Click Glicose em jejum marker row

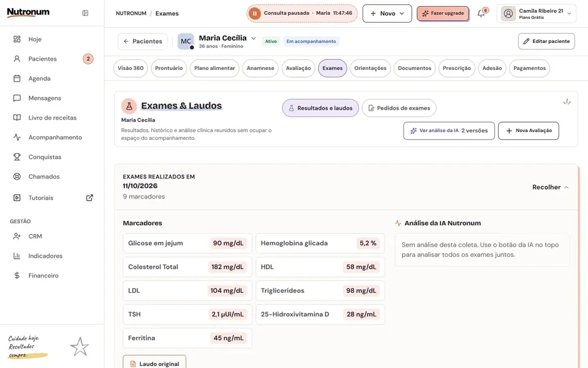point(187,243)
